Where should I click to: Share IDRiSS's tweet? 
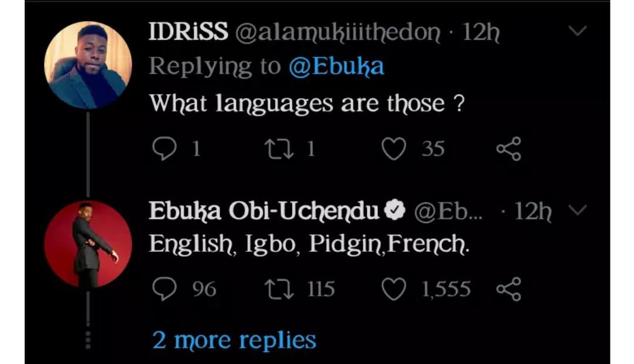click(508, 149)
